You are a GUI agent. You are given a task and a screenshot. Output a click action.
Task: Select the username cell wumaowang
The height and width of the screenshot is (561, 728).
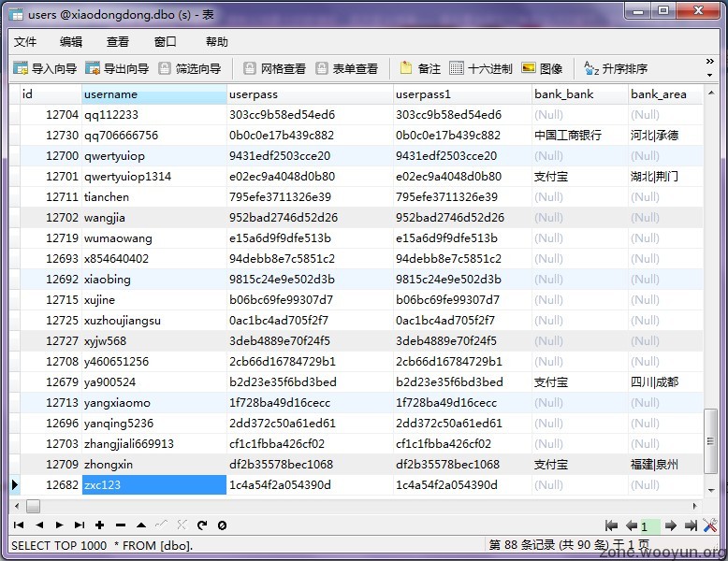click(154, 238)
